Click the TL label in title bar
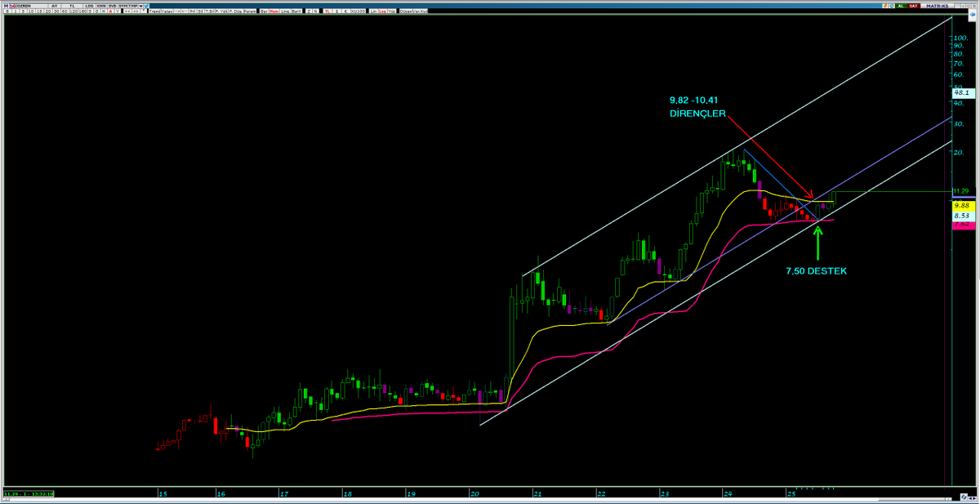Viewport: 980px width, 504px height. (72, 6)
